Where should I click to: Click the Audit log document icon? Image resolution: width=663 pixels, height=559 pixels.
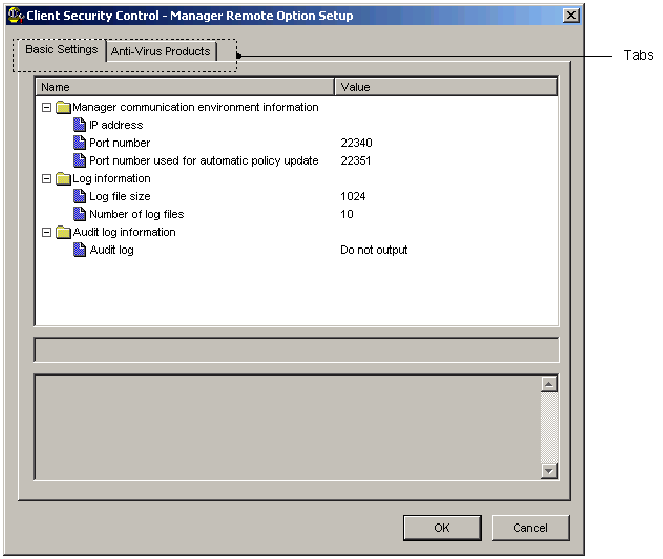click(x=79, y=249)
